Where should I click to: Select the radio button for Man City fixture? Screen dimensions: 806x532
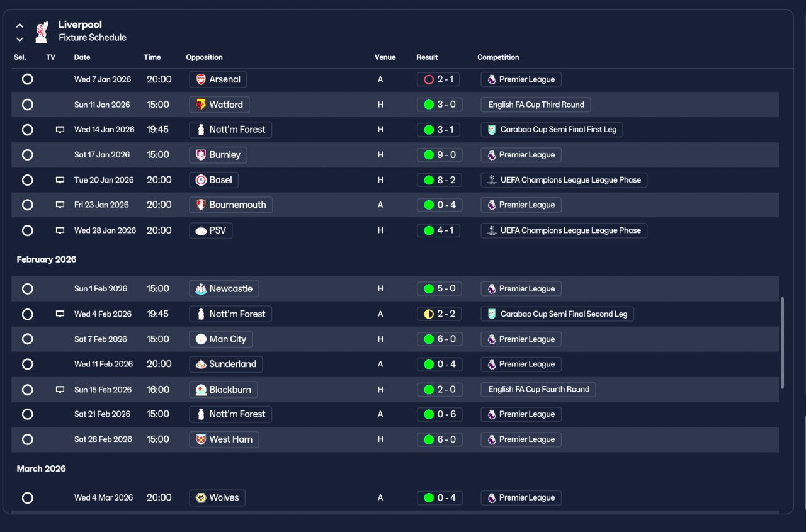[28, 339]
